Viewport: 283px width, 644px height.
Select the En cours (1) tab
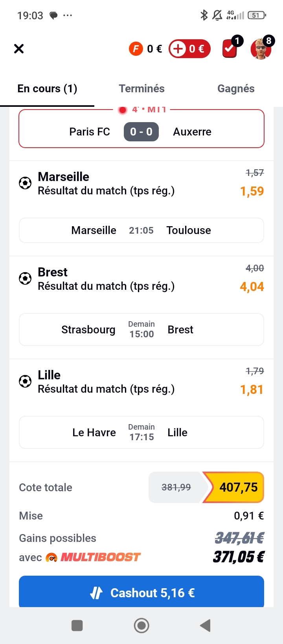click(47, 89)
